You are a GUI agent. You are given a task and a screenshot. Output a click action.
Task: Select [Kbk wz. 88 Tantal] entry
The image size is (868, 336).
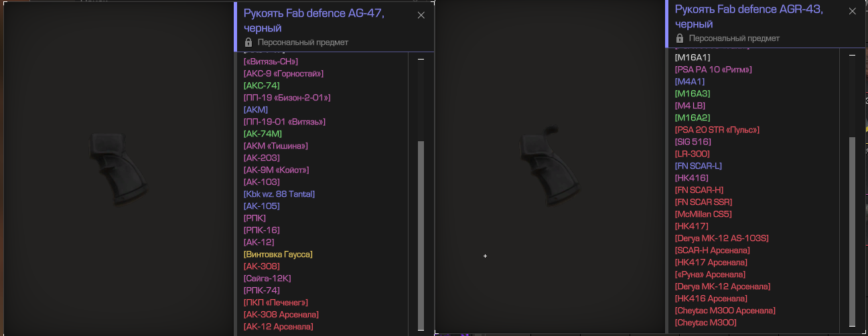[279, 194]
